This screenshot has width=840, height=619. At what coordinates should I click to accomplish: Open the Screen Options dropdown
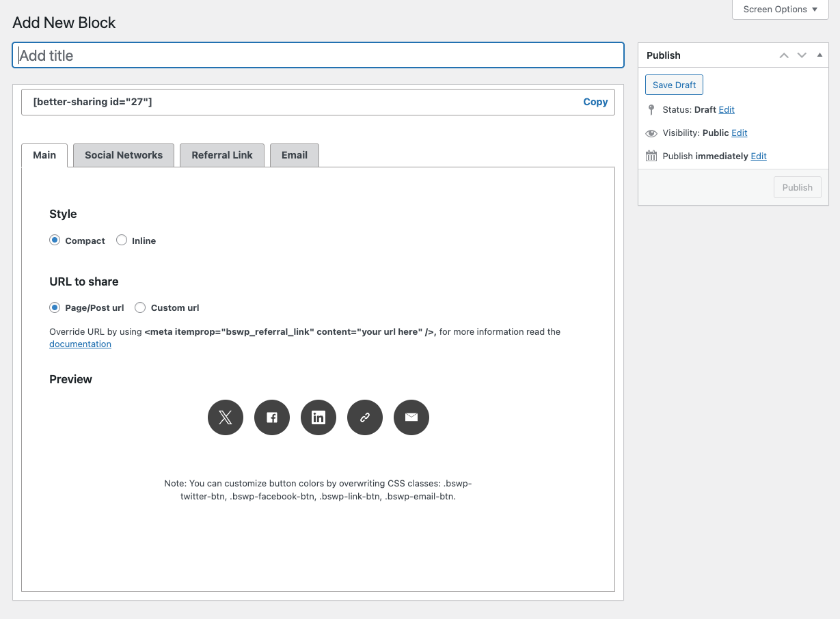coord(780,10)
